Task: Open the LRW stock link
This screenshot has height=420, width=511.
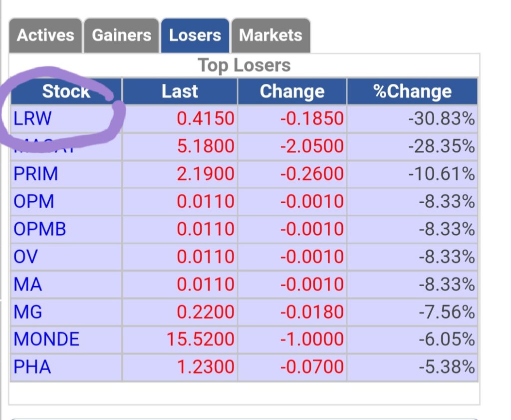Action: pyautogui.click(x=32, y=118)
